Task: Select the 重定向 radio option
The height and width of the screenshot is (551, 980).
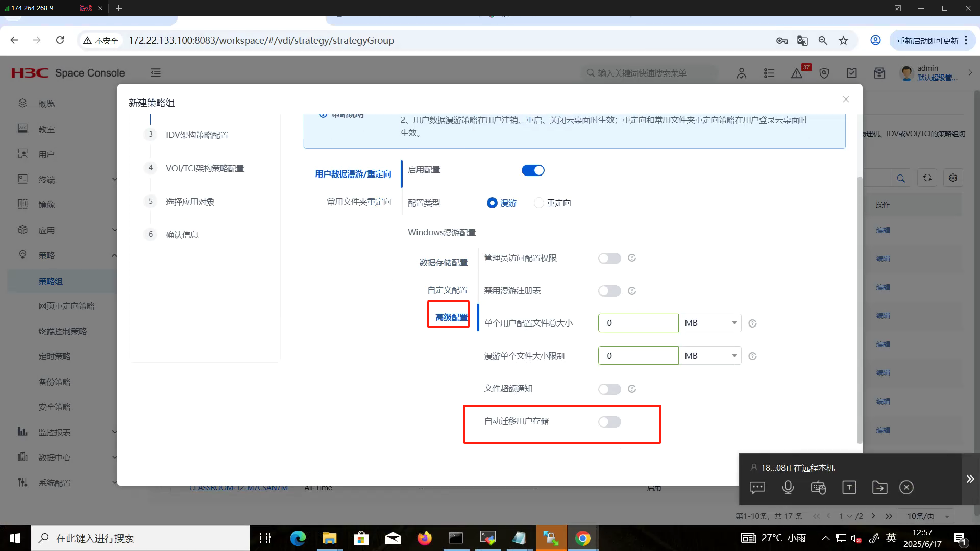Action: coord(539,203)
